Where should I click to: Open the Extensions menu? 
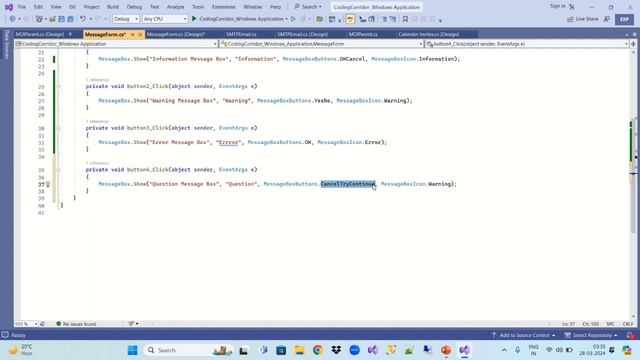coord(224,7)
